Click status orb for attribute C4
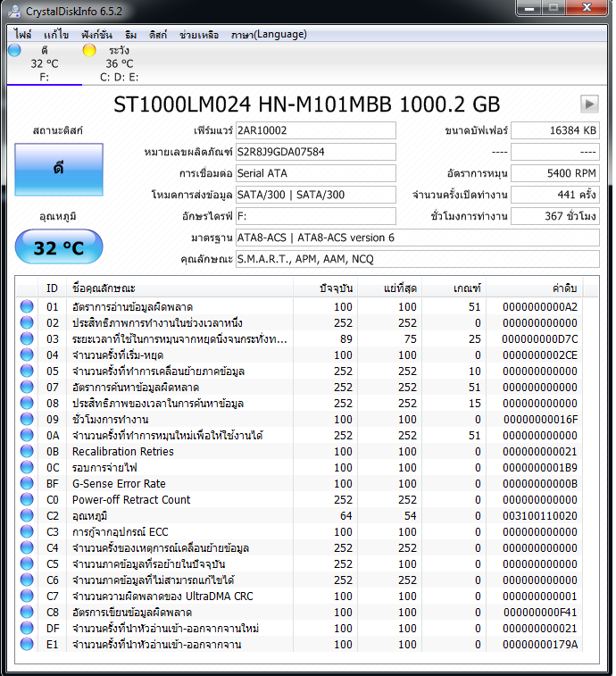This screenshot has height=676, width=616. pos(27,547)
